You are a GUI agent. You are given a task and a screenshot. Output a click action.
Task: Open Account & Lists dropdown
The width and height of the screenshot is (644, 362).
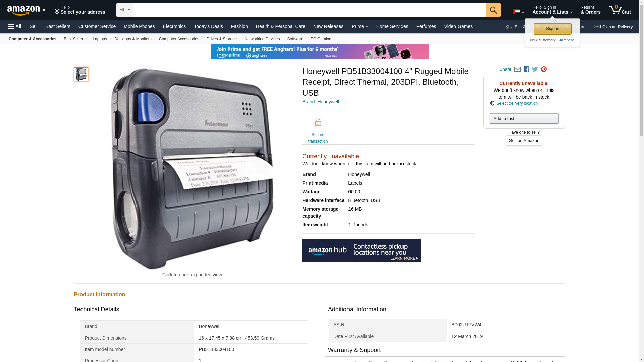point(552,10)
